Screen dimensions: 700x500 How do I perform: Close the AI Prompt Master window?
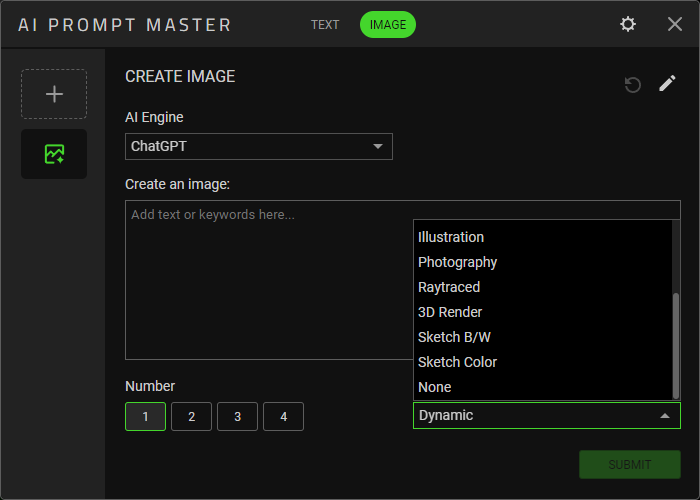point(675,24)
